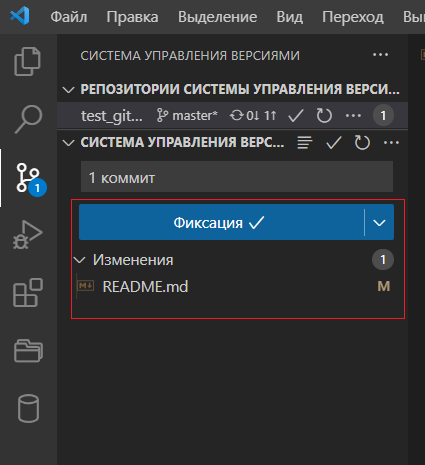Screen dimensions: 425x465
Task: Click the view as tree/list icon in the section header
Action: click(x=305, y=143)
